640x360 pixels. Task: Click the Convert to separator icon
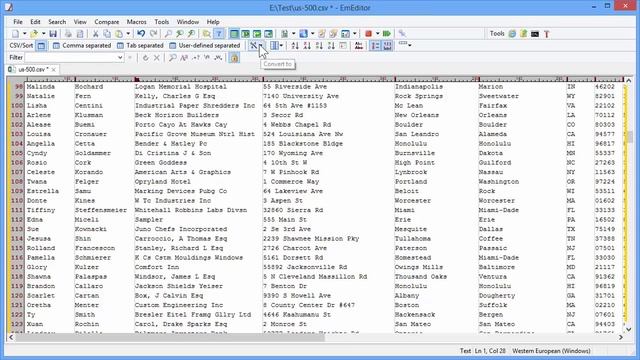(253, 46)
